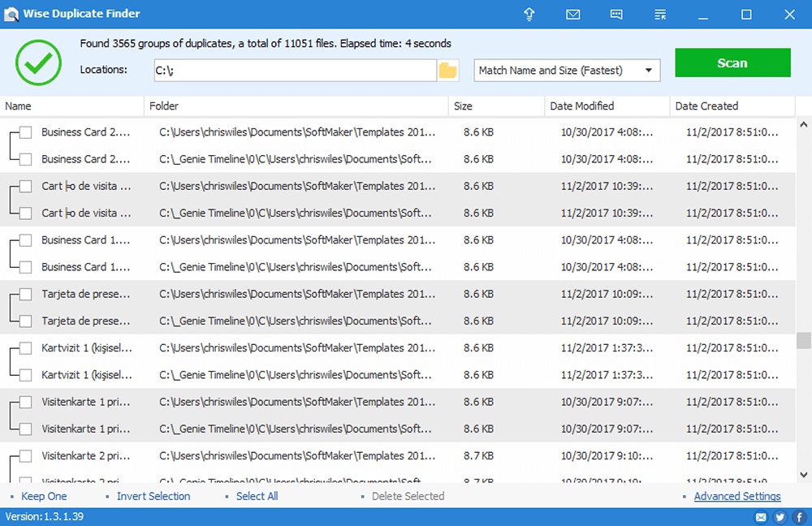Open the feedback chat icon in title bar
The image size is (812, 526).
616,14
